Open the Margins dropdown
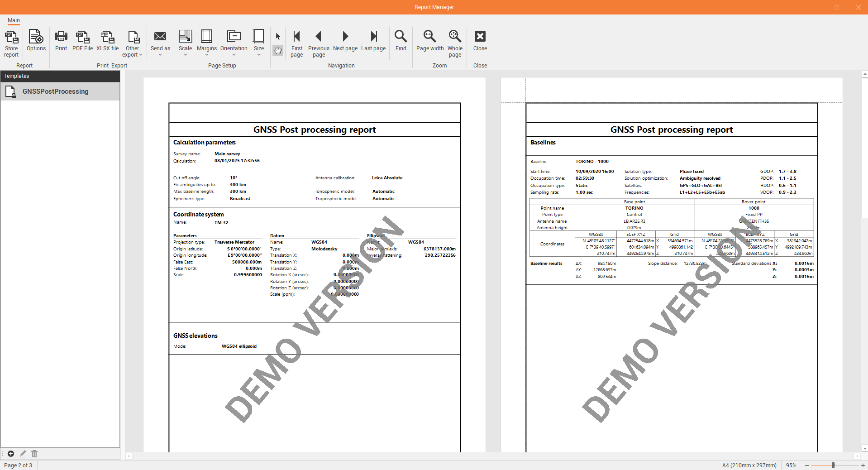This screenshot has width=868, height=470. point(207,43)
